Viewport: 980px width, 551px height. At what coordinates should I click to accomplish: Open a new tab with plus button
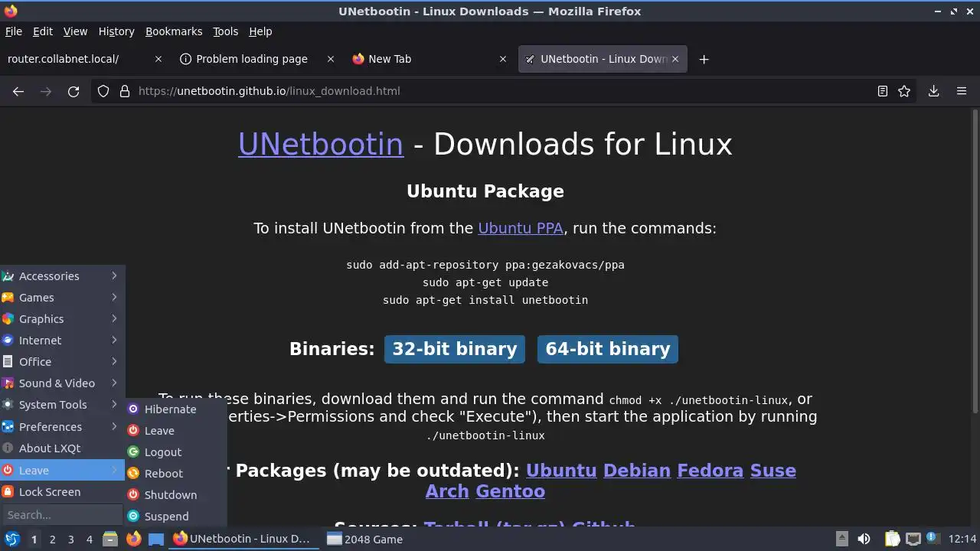click(x=704, y=59)
